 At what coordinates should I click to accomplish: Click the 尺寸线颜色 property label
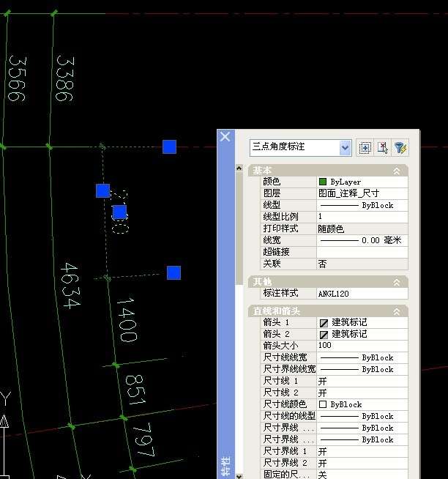285,404
